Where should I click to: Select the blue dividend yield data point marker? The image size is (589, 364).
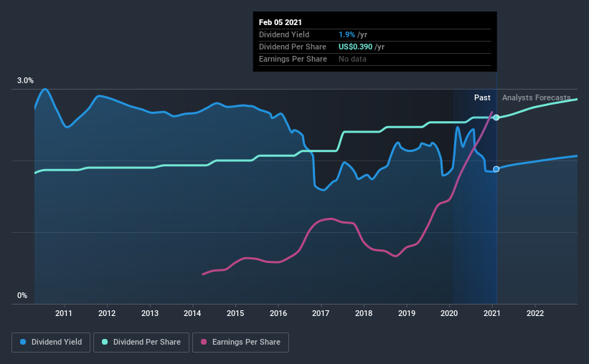tap(496, 169)
